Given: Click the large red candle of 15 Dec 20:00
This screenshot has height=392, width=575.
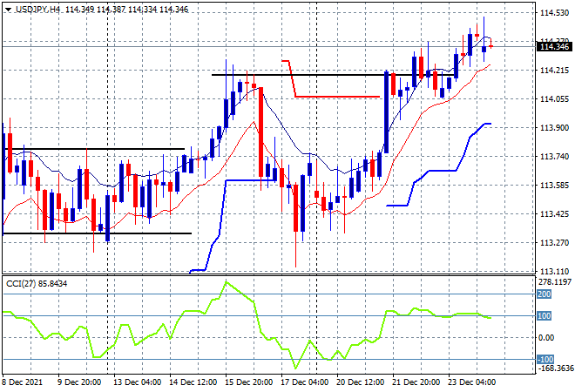Looking at the screenshot, I should coord(261,132).
